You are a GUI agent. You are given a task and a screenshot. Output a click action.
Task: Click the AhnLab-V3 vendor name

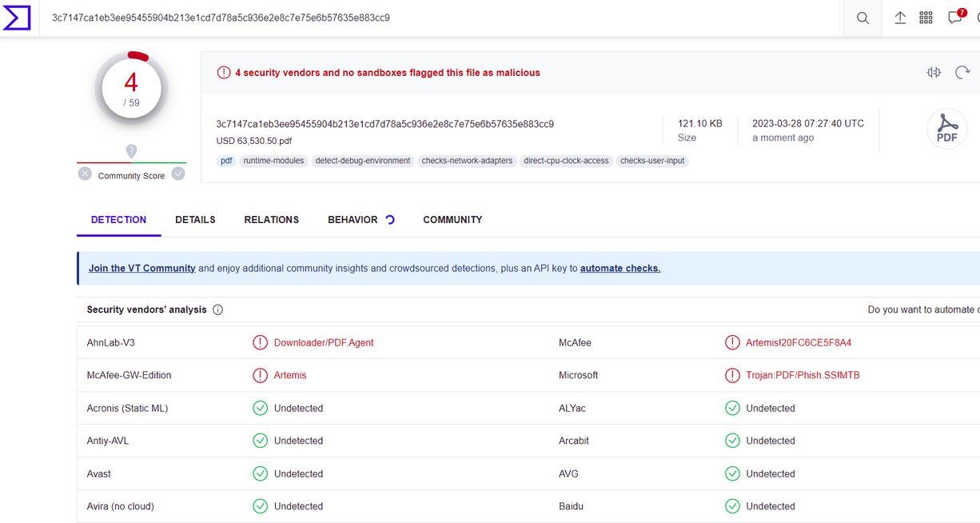[x=111, y=342]
